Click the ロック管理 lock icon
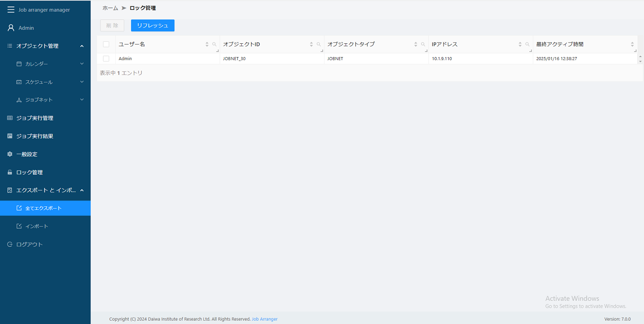The image size is (644, 324). coord(9,172)
